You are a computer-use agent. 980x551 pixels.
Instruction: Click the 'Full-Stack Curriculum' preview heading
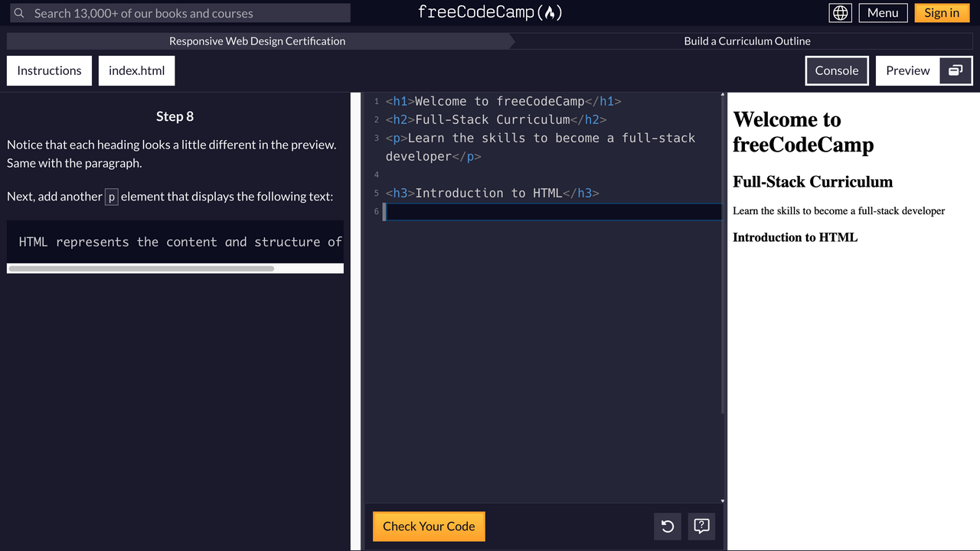812,181
